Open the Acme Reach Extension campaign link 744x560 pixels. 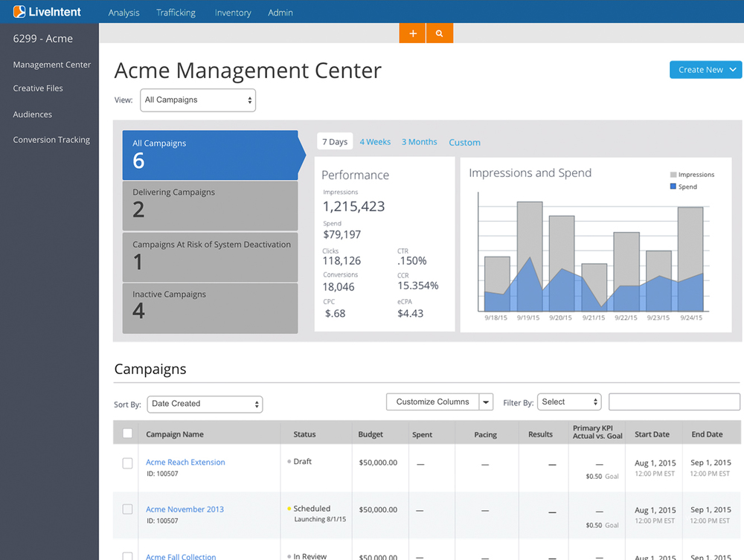pyautogui.click(x=185, y=462)
